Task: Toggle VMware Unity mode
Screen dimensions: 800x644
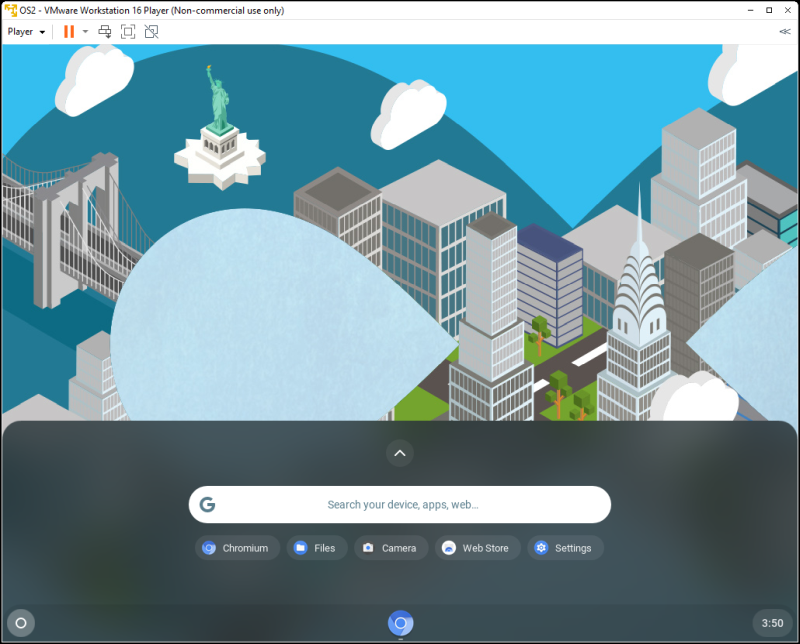Action: click(152, 32)
